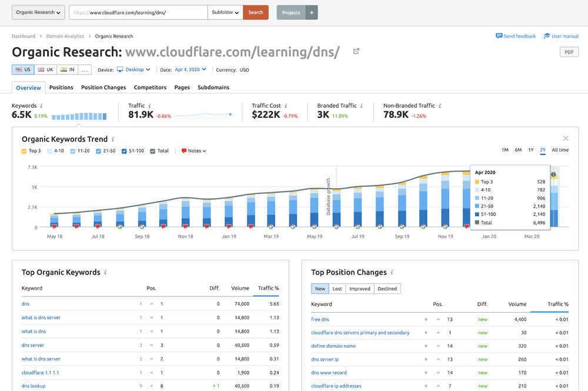Click info icon next to Branded Traffic
The width and height of the screenshot is (588, 391).
pos(362,106)
